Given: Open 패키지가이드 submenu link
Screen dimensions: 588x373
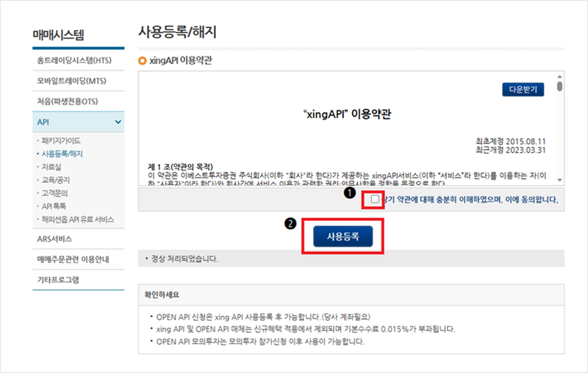Looking at the screenshot, I should point(61,141).
